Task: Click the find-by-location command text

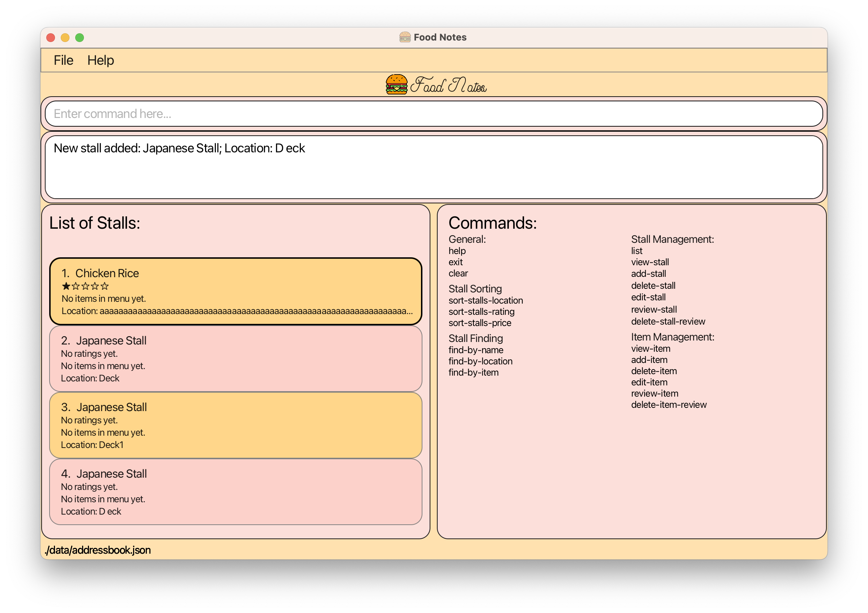Action: coord(480,361)
